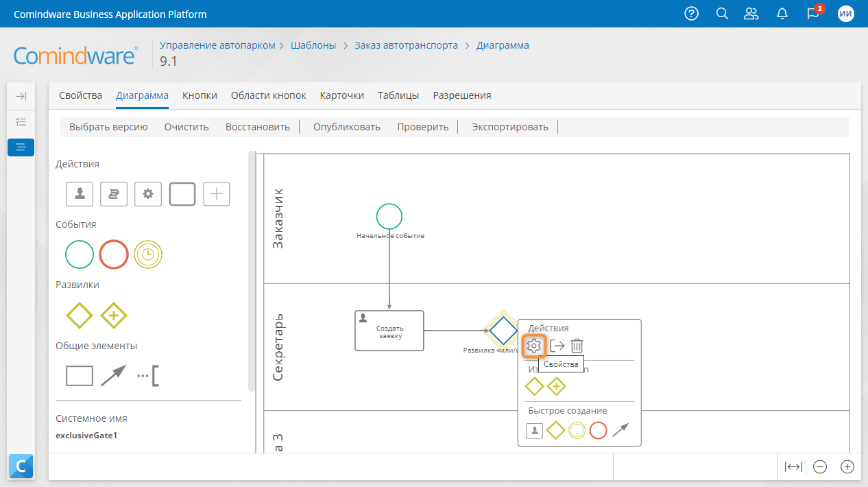Click Проверить toolbar button

click(x=423, y=127)
